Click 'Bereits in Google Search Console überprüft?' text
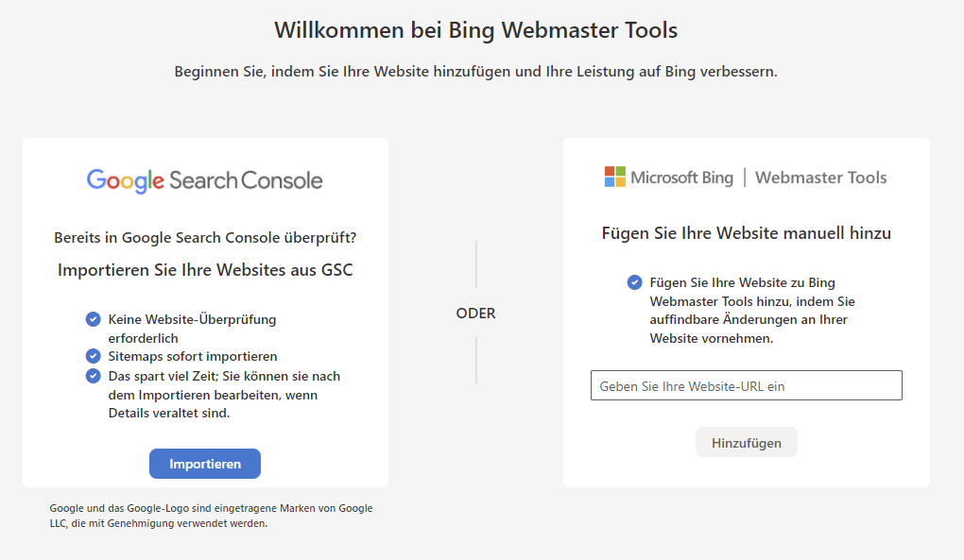Image resolution: width=964 pixels, height=560 pixels. (x=204, y=239)
